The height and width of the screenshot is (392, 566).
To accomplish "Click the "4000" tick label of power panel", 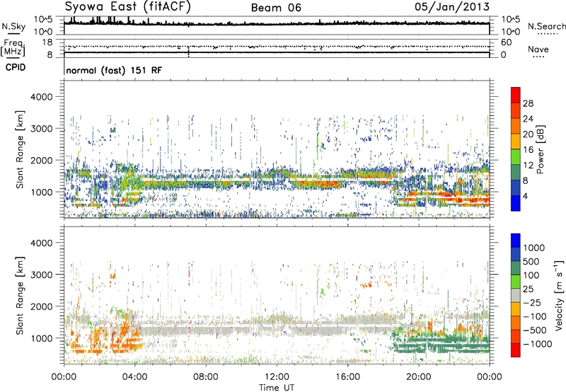I will tap(41, 97).
